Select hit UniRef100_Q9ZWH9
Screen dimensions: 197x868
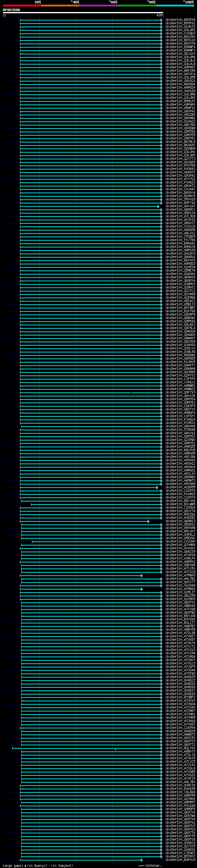coord(180,149)
